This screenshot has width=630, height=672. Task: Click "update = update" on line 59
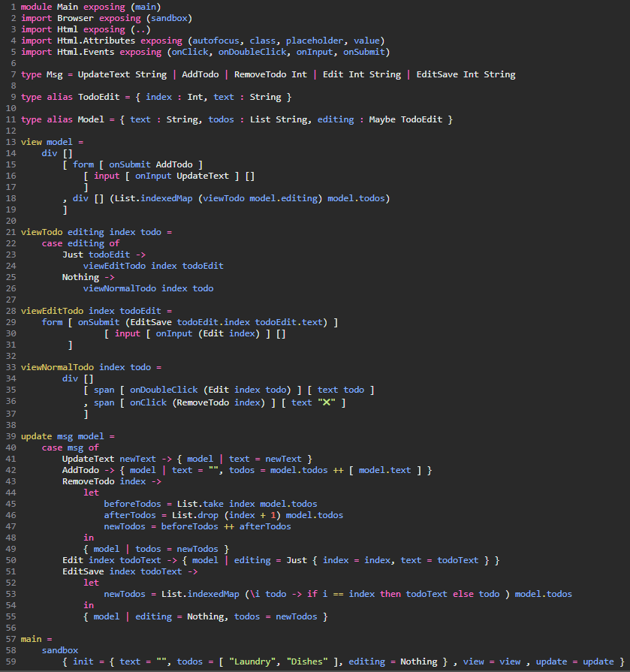click(x=575, y=661)
